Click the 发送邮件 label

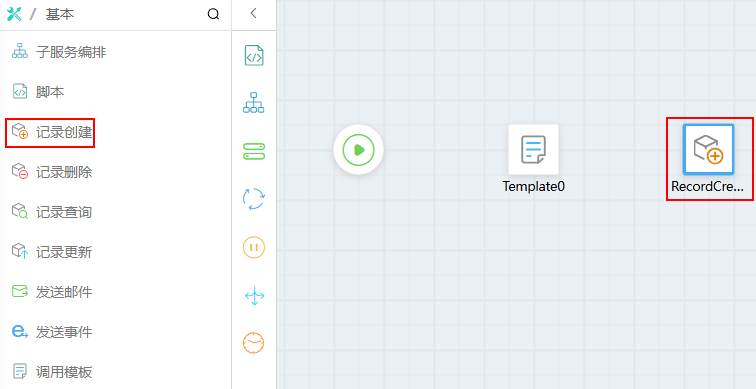tap(64, 292)
